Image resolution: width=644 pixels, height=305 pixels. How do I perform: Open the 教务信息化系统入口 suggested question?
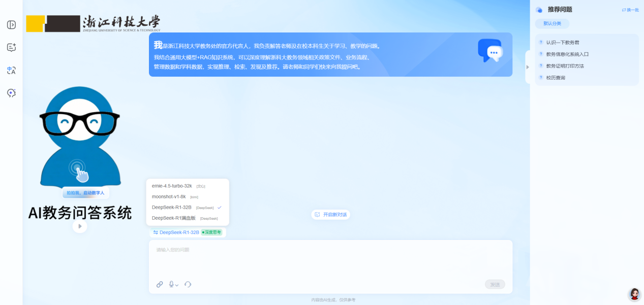coord(567,54)
